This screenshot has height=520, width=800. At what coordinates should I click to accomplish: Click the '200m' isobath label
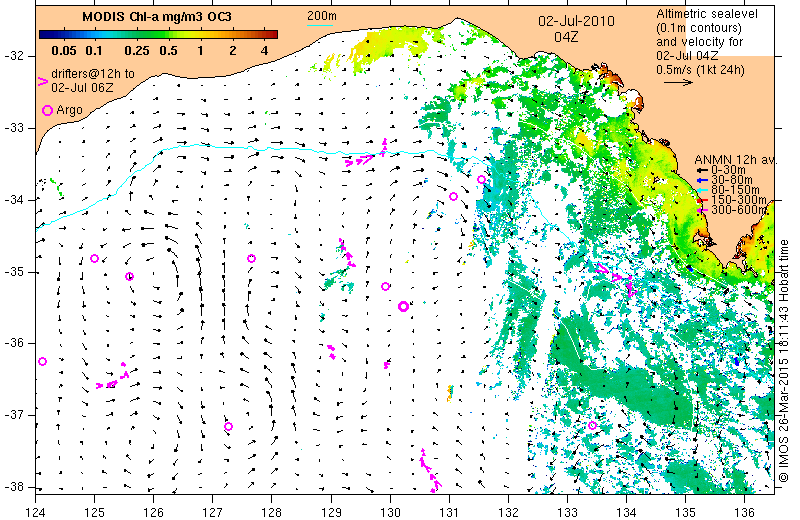pyautogui.click(x=321, y=16)
